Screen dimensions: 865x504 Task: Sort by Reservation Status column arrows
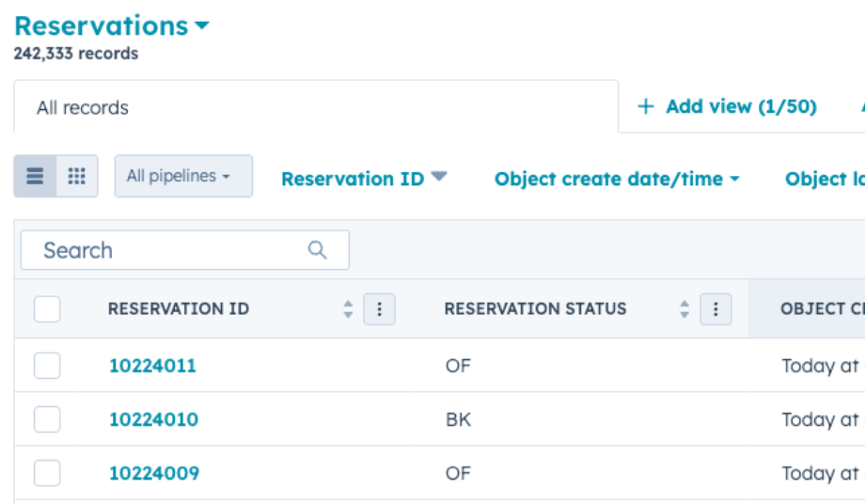(x=684, y=308)
